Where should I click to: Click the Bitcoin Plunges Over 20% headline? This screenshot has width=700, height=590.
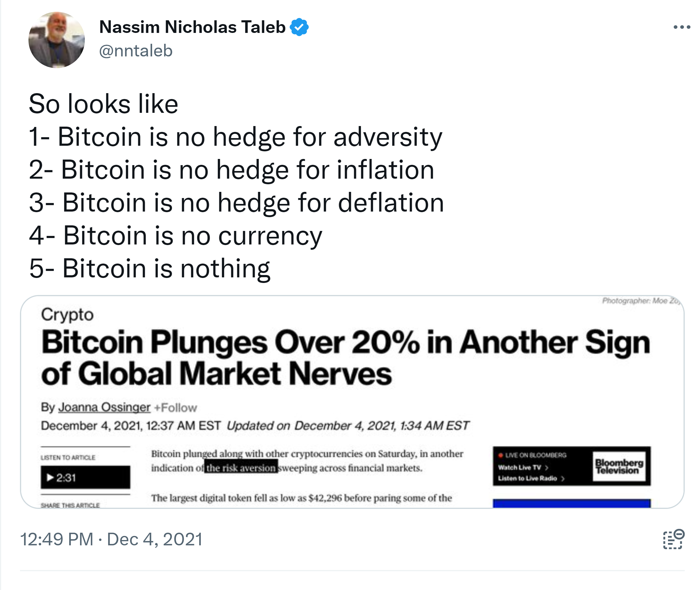tap(345, 358)
